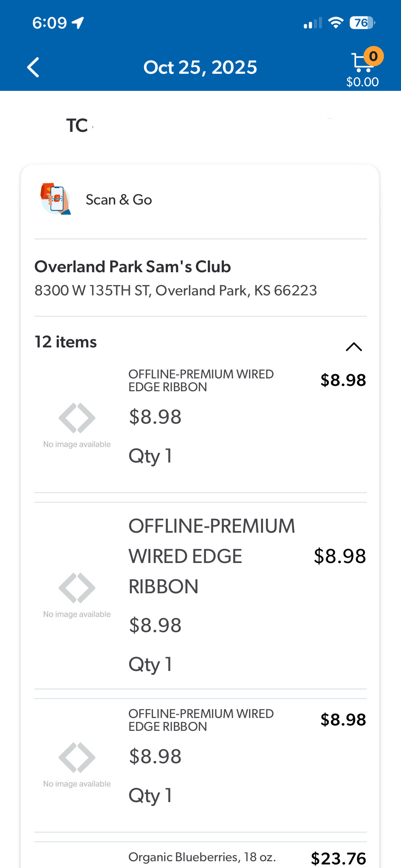Open second ribbon item placeholder image
This screenshot has height=868, width=401.
tap(77, 594)
